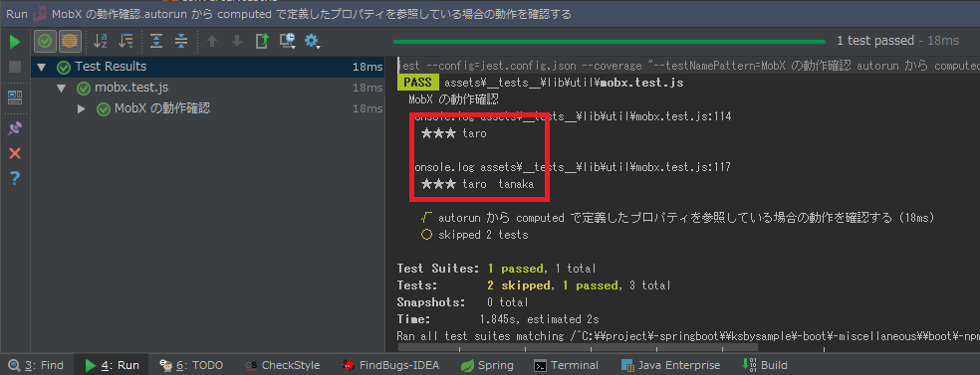
Task: Expand all test nodes
Action: coord(156,41)
